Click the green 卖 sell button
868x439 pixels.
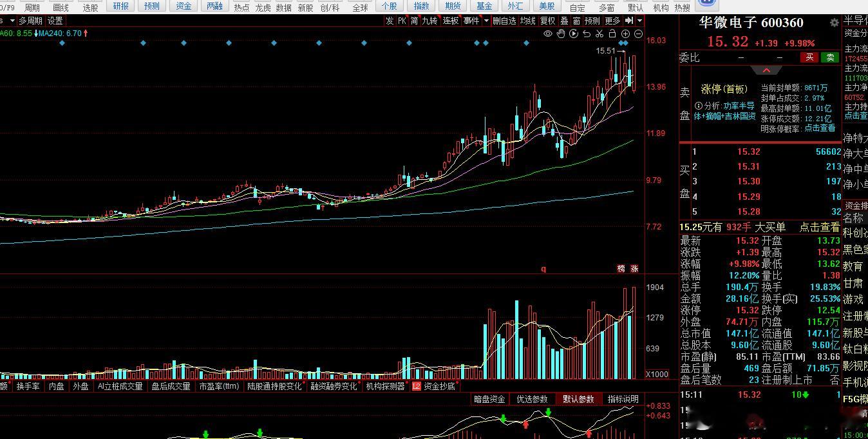coord(830,57)
